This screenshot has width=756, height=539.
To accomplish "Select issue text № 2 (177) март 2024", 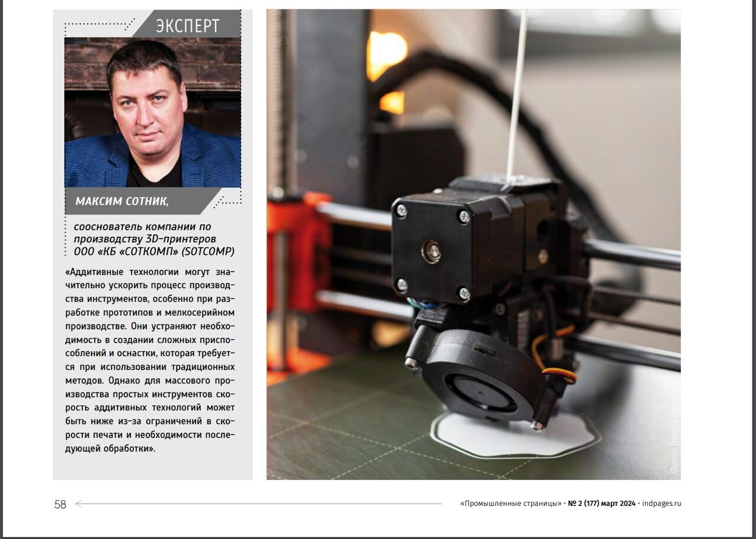I will click(x=601, y=504).
